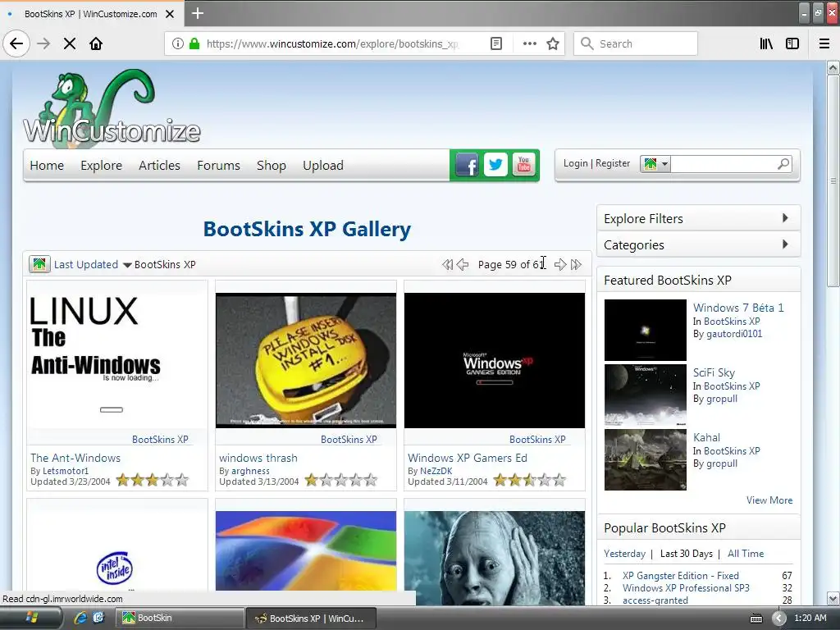Open the yellow disk windows thrash thumbnail

(x=306, y=360)
